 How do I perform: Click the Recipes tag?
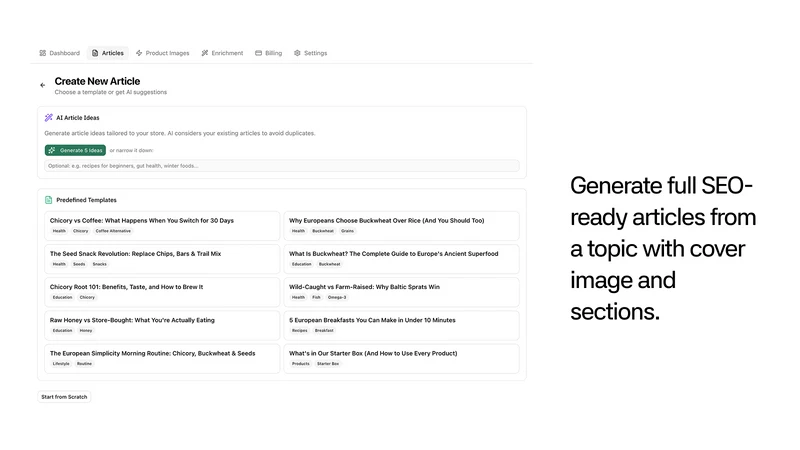[299, 331]
